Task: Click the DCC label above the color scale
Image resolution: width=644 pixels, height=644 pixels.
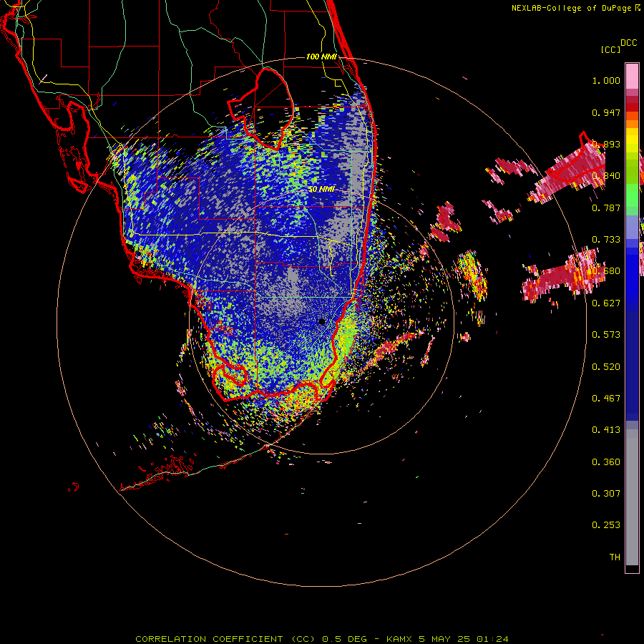Action: (628, 43)
